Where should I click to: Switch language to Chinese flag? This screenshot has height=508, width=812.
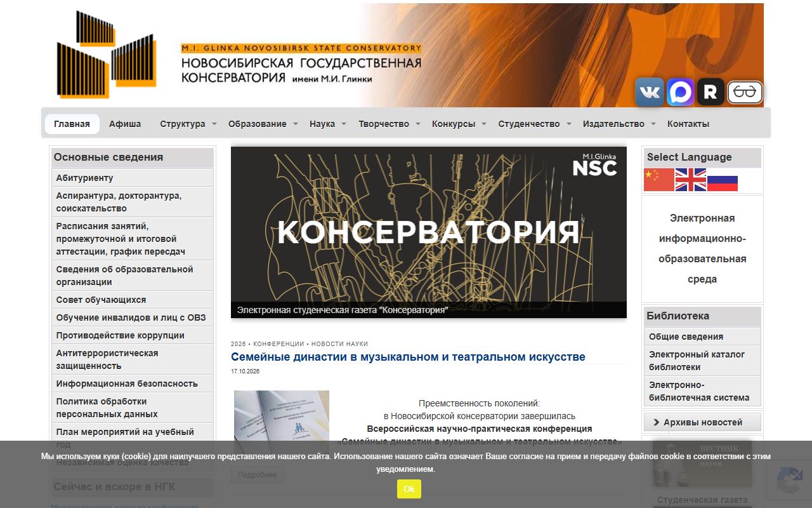[659, 180]
